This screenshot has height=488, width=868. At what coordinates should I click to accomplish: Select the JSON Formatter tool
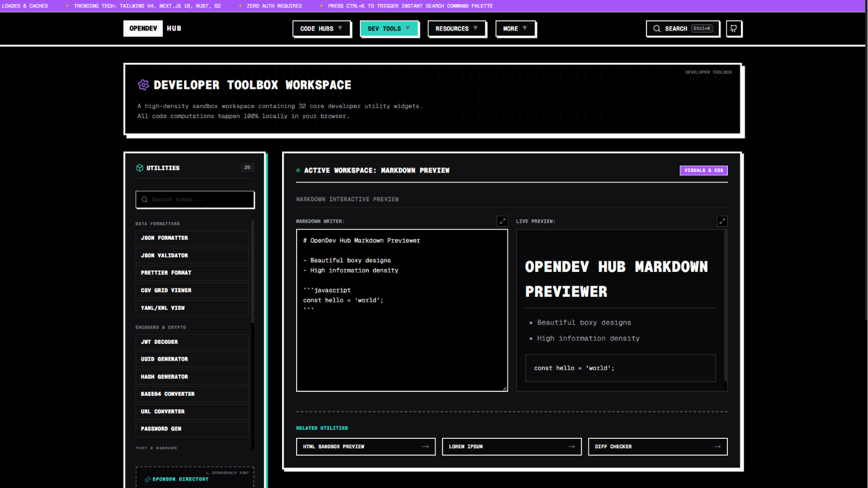point(192,238)
